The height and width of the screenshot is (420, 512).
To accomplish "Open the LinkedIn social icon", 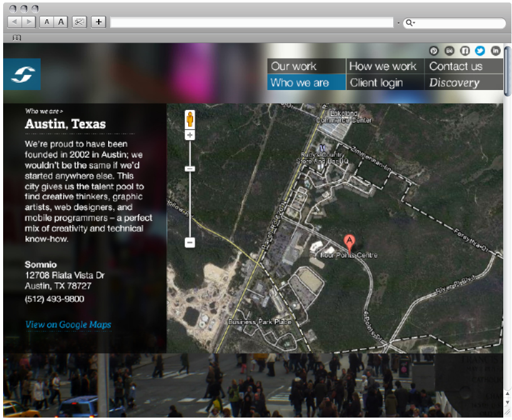I will click(x=495, y=51).
